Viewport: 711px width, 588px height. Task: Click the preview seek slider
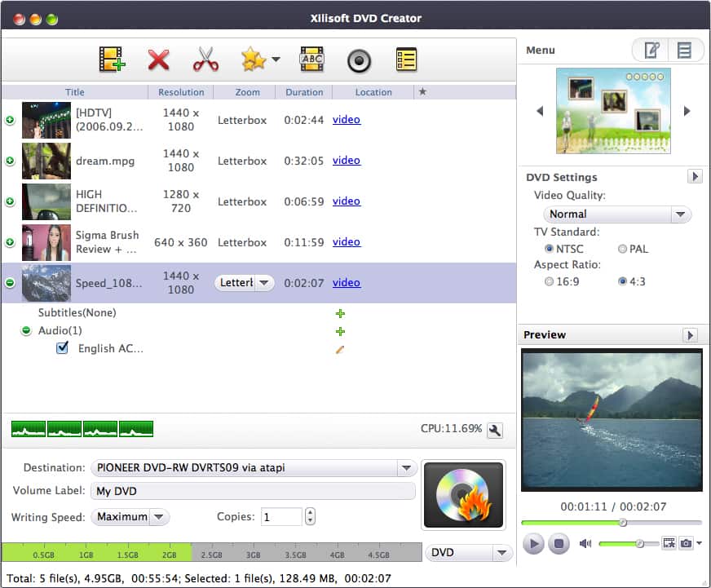[x=624, y=523]
